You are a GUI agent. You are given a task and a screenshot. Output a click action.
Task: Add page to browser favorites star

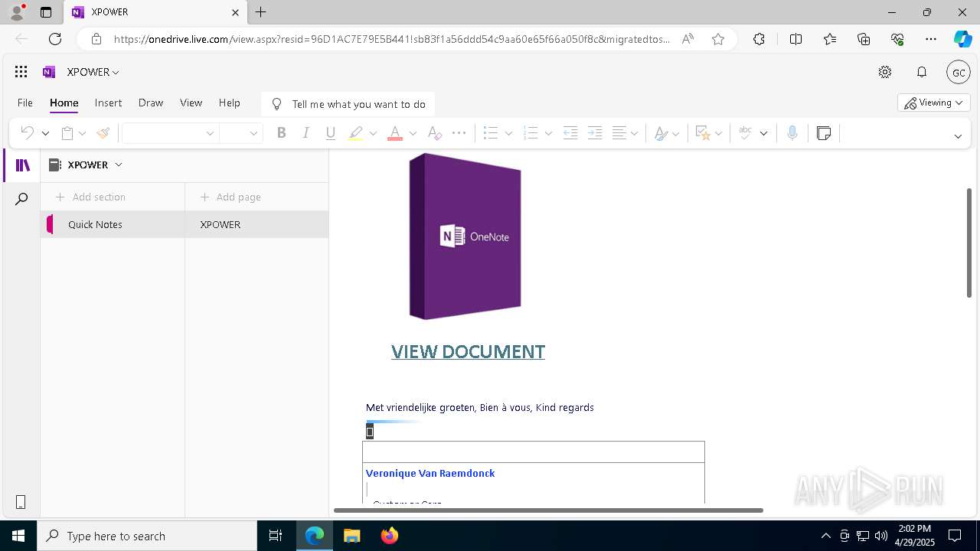coord(718,39)
